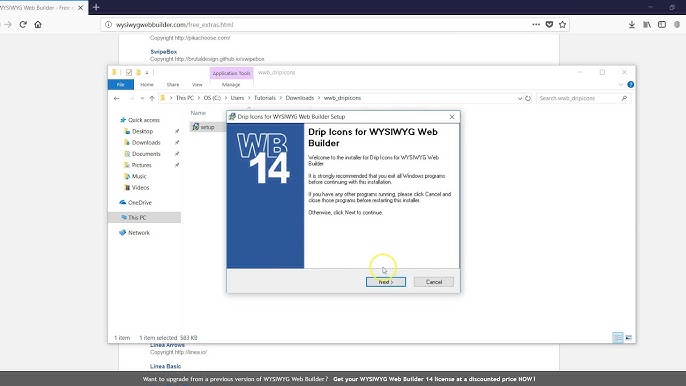
Task: Reload the browser page
Action: tap(23, 25)
